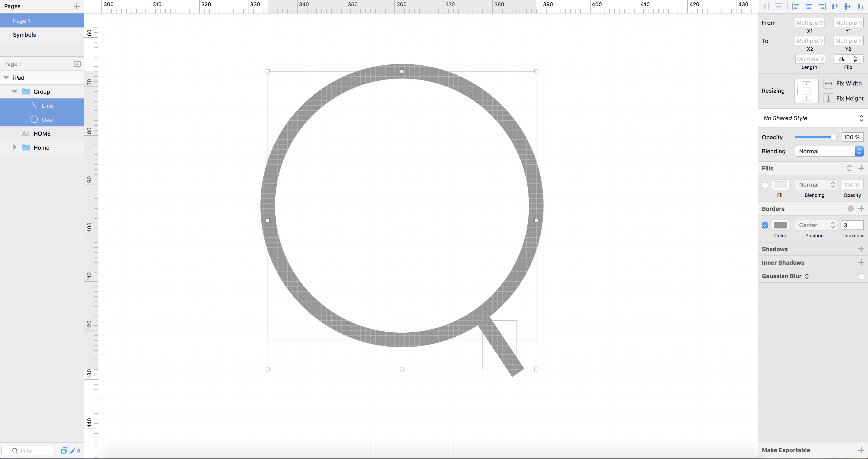The width and height of the screenshot is (868, 459).
Task: Click the trash icon in Fills
Action: coord(849,168)
